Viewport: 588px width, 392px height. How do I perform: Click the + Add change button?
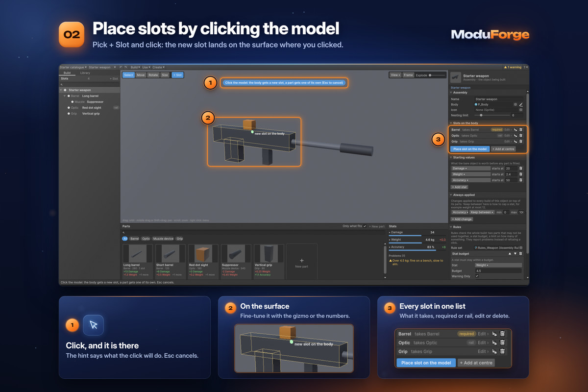coord(462,219)
